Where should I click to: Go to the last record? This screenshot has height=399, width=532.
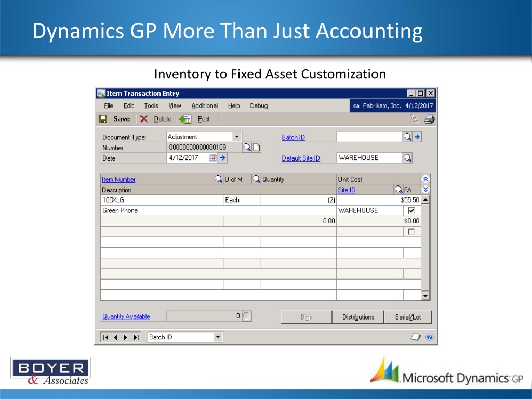(136, 337)
